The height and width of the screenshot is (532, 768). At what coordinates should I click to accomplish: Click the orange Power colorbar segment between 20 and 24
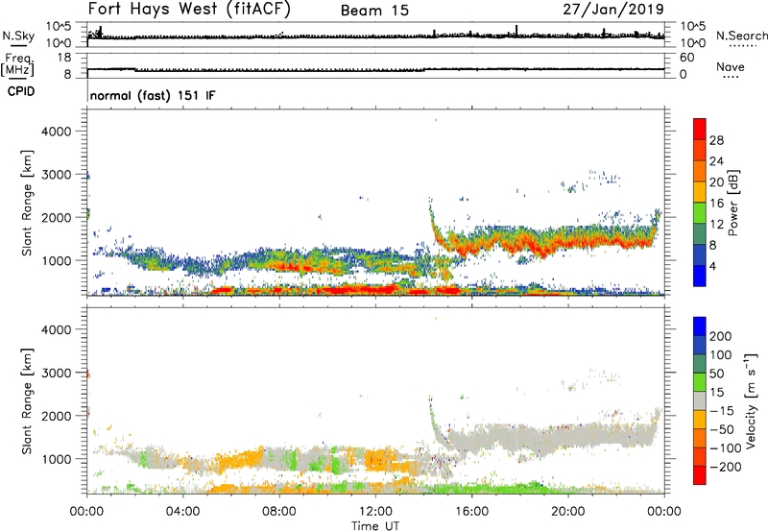tap(700, 171)
